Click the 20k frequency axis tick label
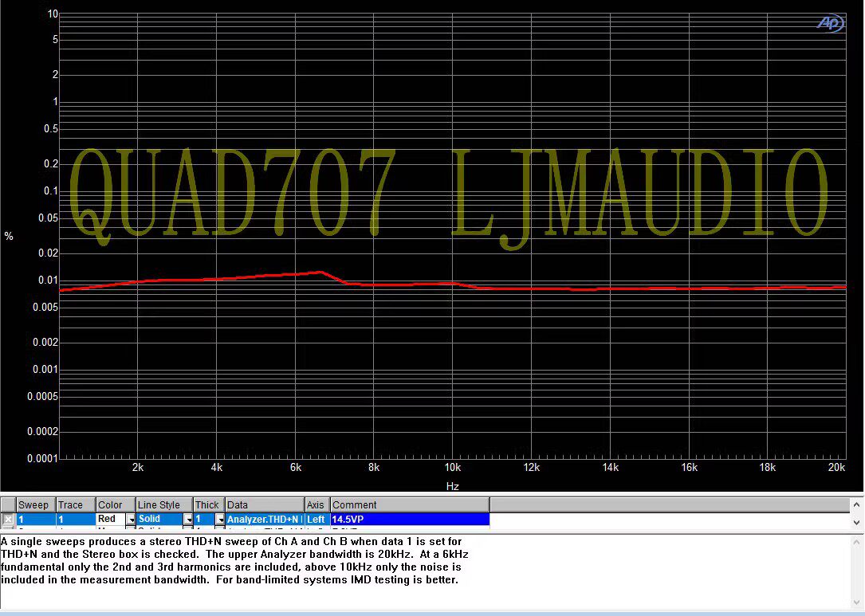The image size is (865, 616). click(836, 468)
